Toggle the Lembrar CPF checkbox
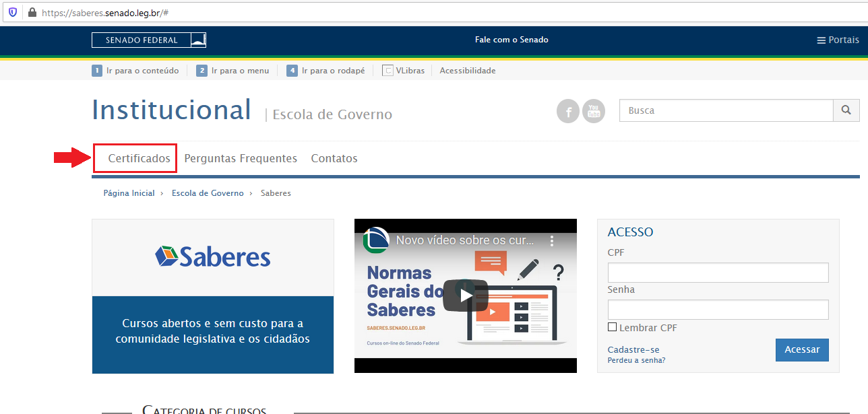The height and width of the screenshot is (414, 868). [x=612, y=327]
